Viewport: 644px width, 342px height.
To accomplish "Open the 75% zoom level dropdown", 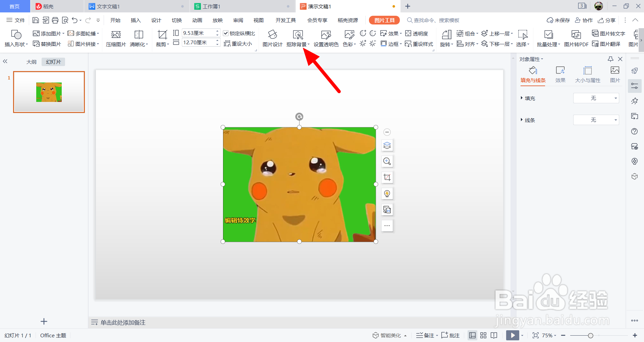I will [549, 335].
